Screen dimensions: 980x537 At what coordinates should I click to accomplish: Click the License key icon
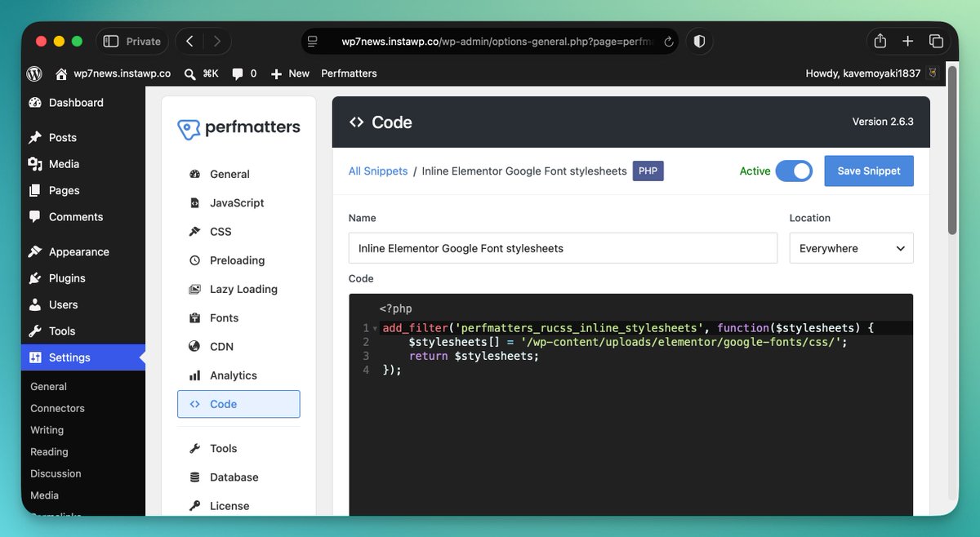pyautogui.click(x=194, y=506)
